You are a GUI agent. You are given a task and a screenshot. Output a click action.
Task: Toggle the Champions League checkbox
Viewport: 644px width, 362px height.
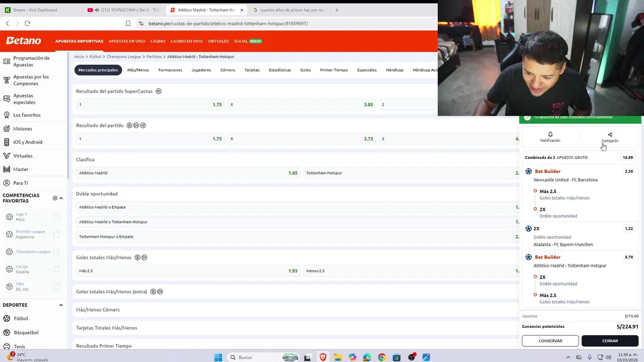(x=56, y=251)
